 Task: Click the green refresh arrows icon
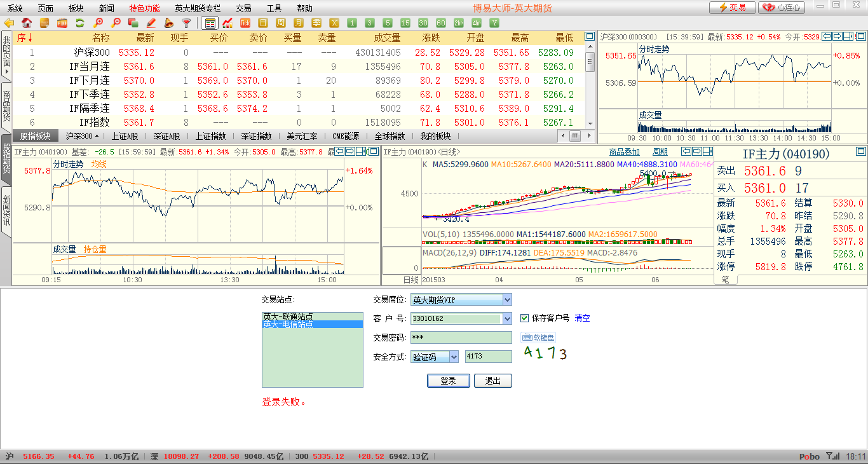point(80,23)
